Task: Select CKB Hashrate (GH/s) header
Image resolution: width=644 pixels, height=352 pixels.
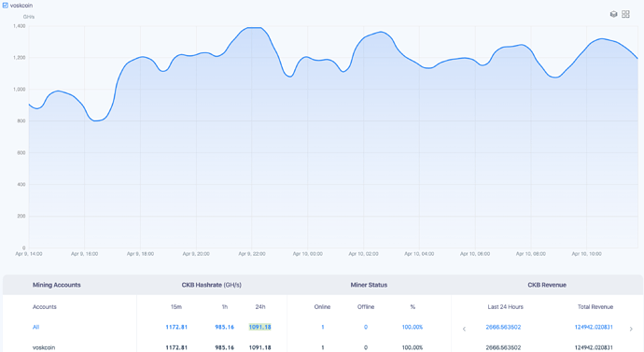Action: click(212, 285)
